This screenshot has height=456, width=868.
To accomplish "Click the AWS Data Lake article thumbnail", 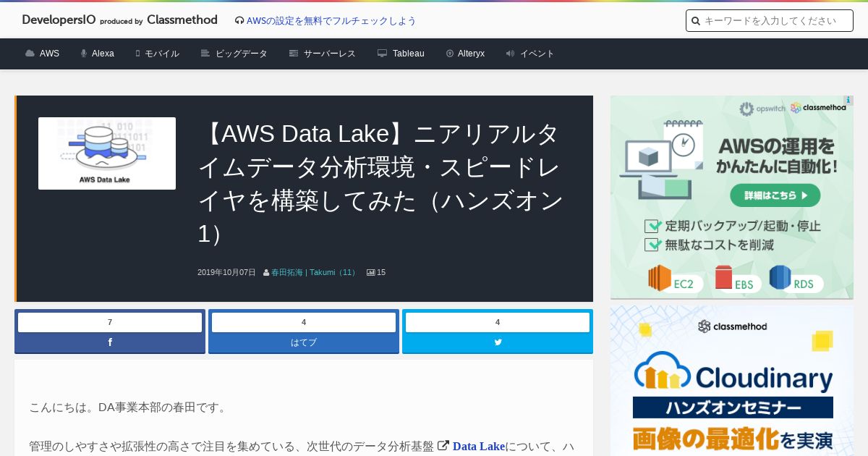I will (107, 153).
